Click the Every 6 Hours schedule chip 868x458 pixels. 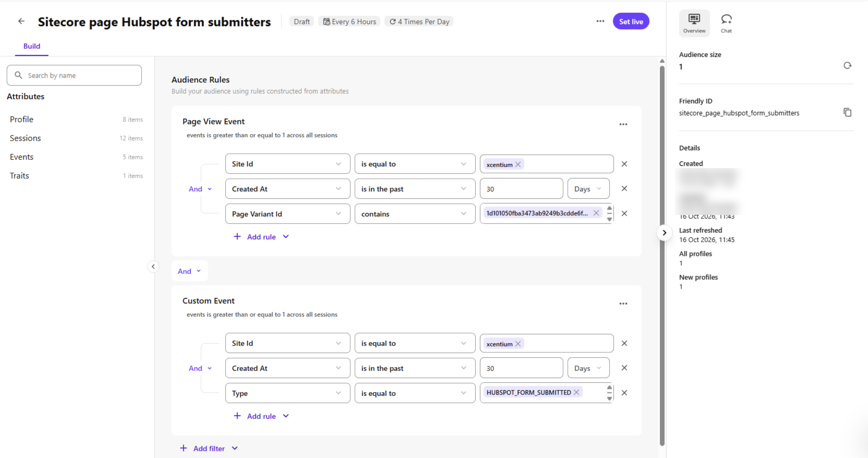pos(349,21)
